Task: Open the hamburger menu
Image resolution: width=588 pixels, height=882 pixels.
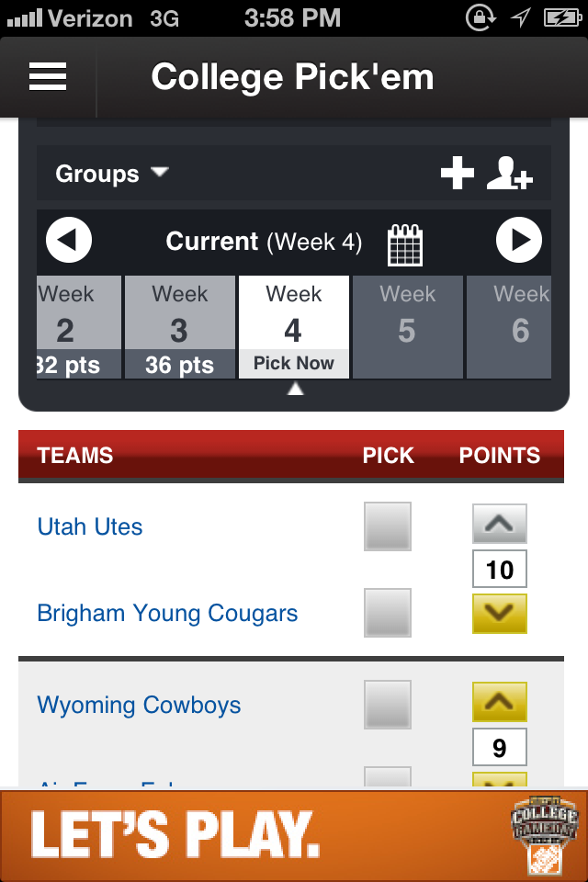Action: point(48,77)
